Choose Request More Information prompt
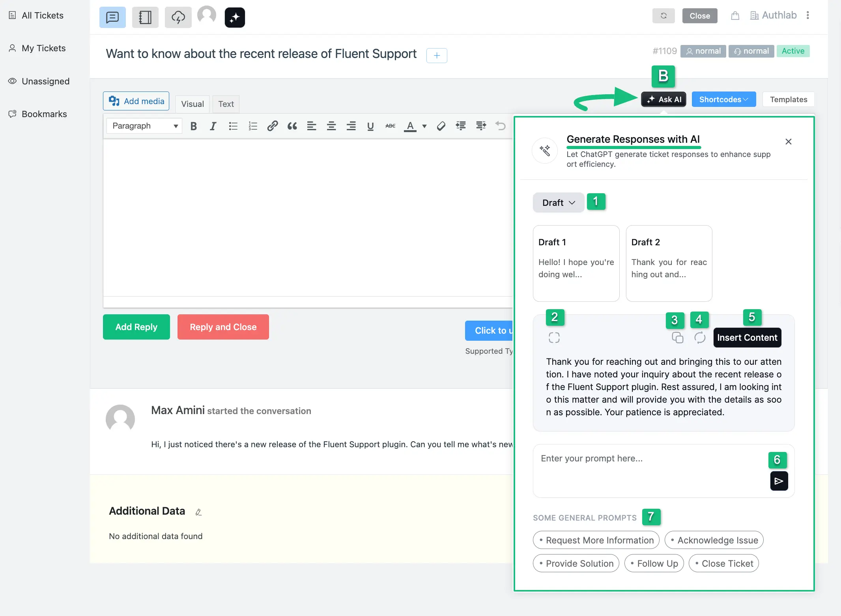The width and height of the screenshot is (841, 616). [596, 540]
